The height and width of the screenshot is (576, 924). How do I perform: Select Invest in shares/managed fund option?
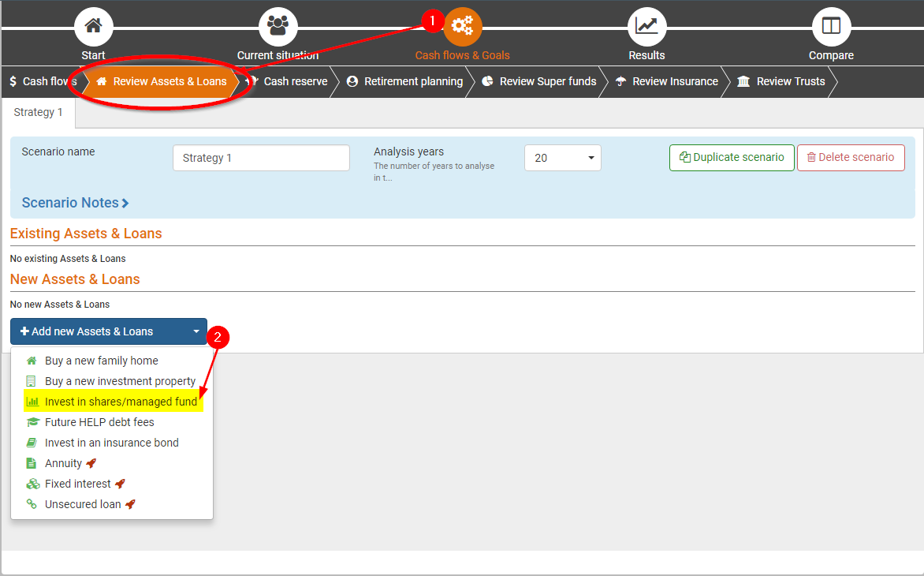[x=120, y=402]
